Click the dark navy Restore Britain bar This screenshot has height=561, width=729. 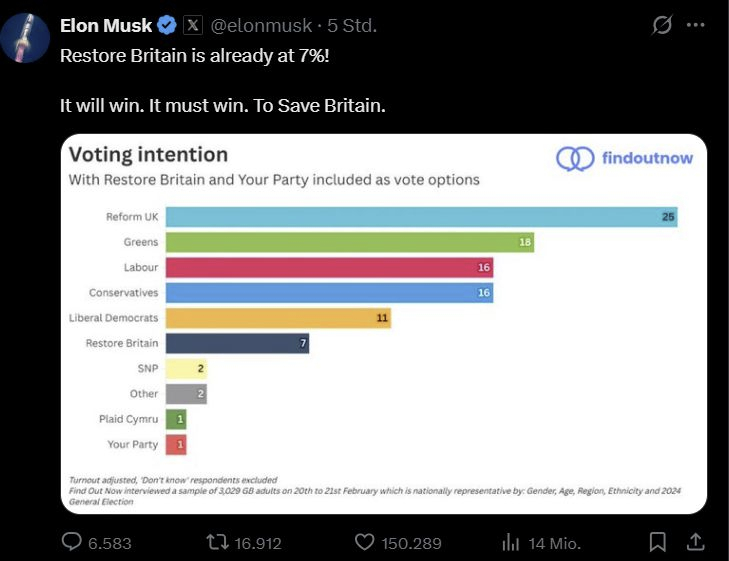click(x=236, y=343)
